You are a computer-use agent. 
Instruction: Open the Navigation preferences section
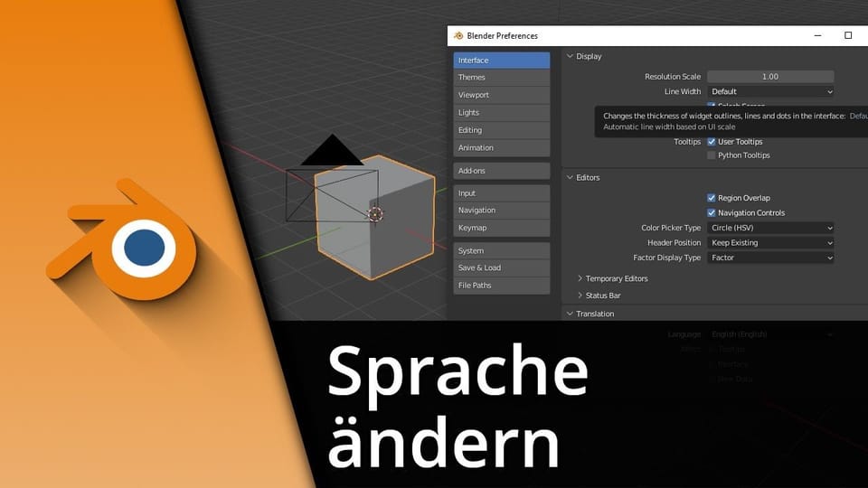(x=502, y=211)
